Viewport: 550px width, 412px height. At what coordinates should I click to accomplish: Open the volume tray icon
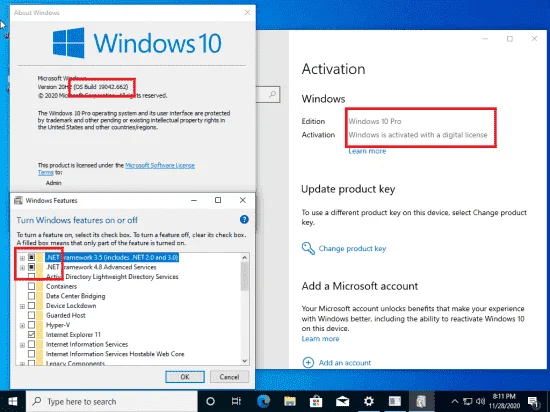click(x=481, y=401)
